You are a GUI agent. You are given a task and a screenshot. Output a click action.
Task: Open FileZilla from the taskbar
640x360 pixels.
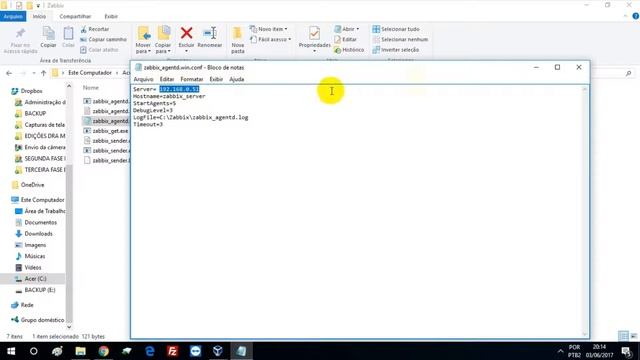[x=173, y=351]
